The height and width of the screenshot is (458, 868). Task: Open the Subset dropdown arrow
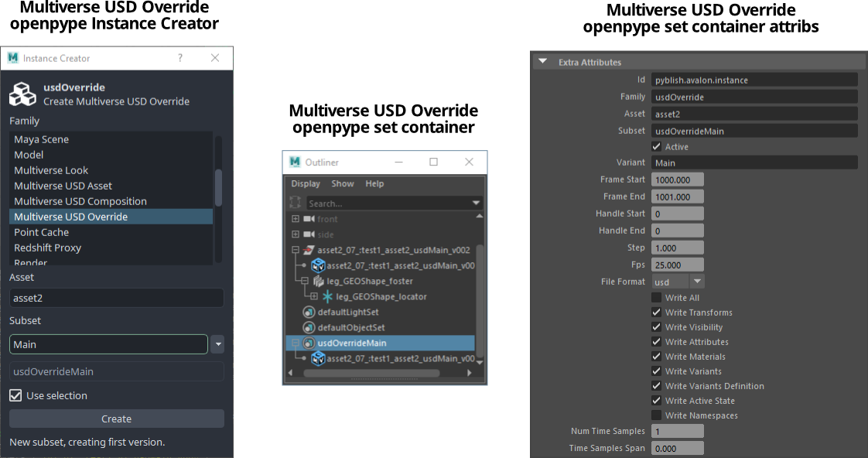[x=218, y=344]
